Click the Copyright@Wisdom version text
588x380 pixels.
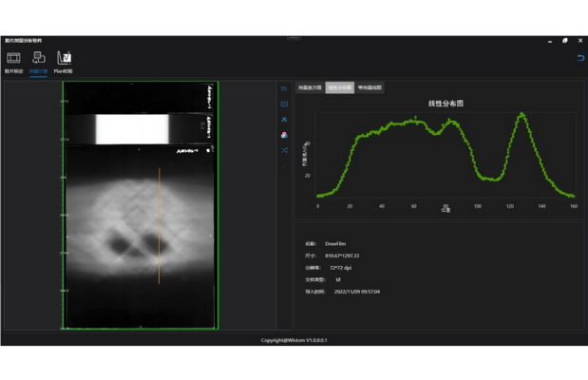pos(294,339)
